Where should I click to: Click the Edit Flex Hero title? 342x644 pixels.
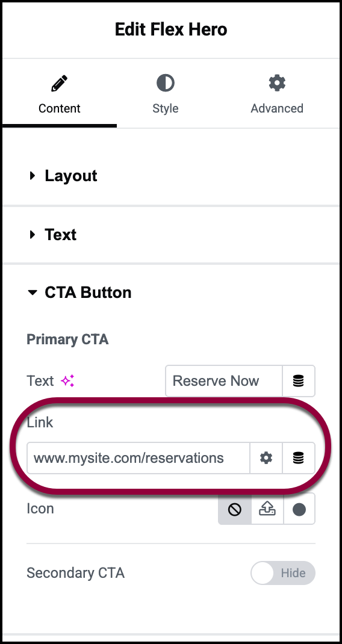(170, 29)
